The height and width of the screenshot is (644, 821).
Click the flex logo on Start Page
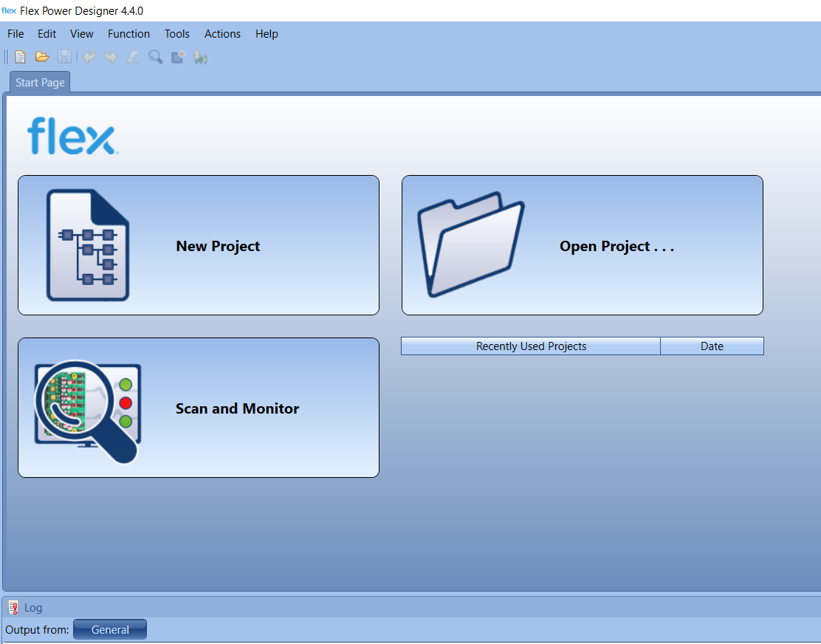(72, 136)
